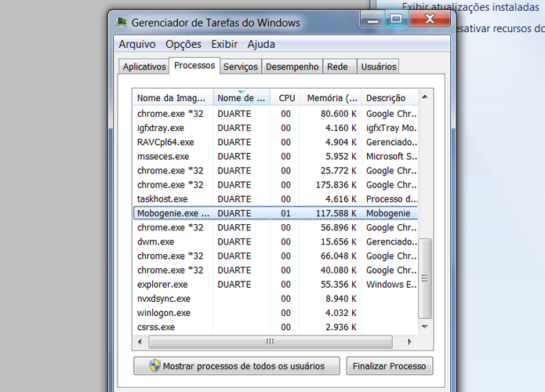
Task: Select chrome.exe using 56.896 K memory
Action: click(275, 227)
